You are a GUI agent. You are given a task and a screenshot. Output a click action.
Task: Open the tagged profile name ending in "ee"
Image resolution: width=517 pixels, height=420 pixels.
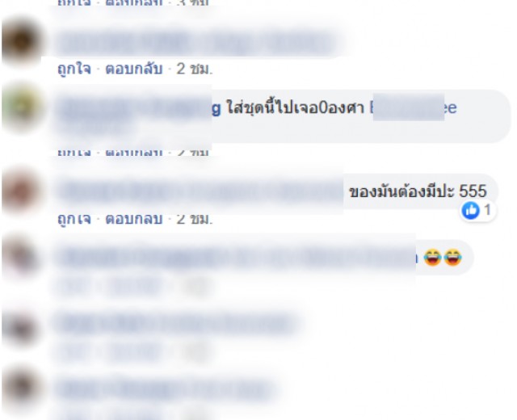(414, 107)
